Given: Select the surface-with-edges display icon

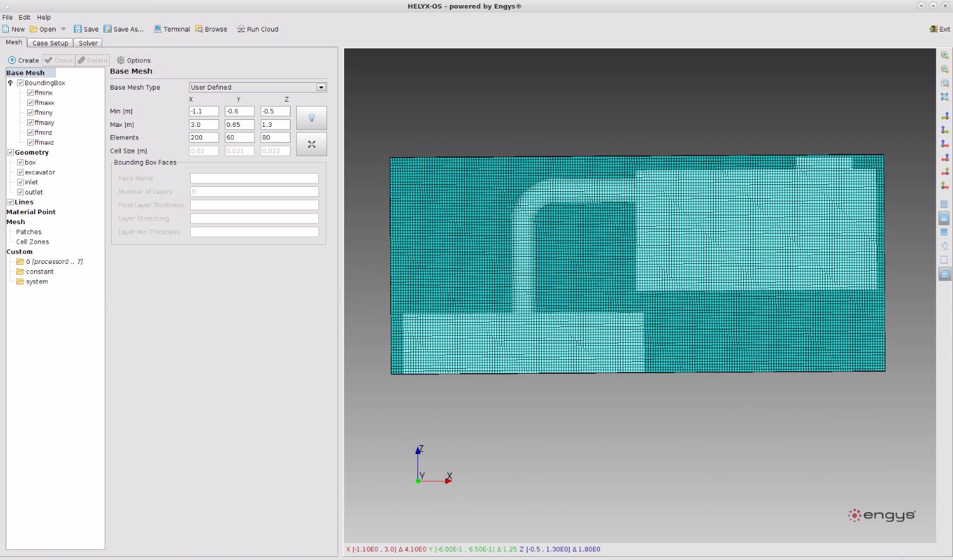Looking at the screenshot, I should 945,232.
